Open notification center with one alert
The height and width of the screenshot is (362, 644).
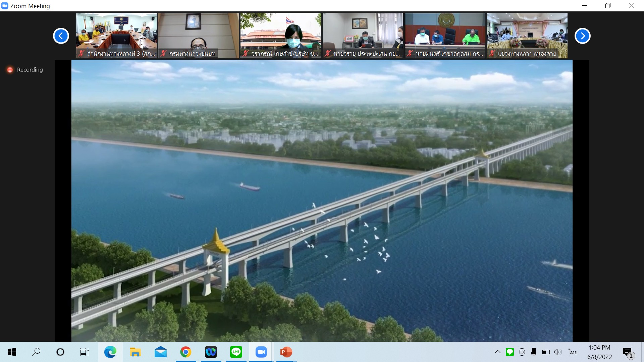tap(628, 352)
